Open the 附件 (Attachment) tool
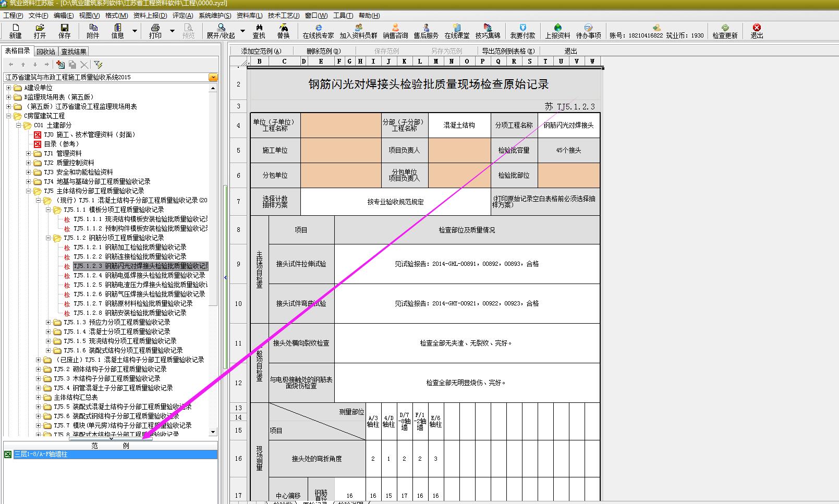The image size is (839, 504). [93, 31]
